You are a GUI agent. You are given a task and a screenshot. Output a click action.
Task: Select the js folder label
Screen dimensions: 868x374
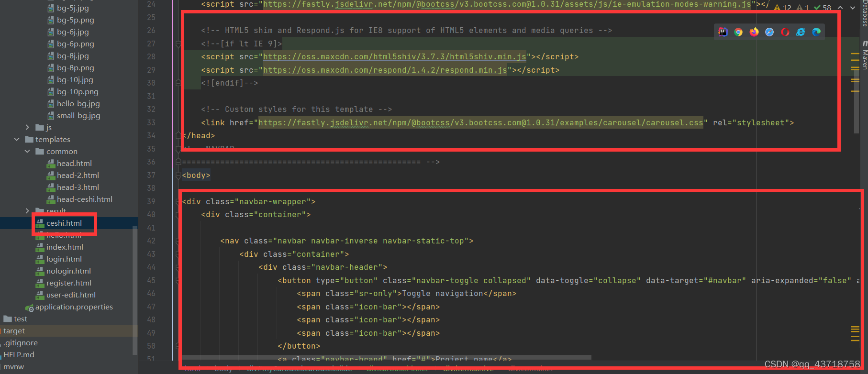(x=49, y=128)
